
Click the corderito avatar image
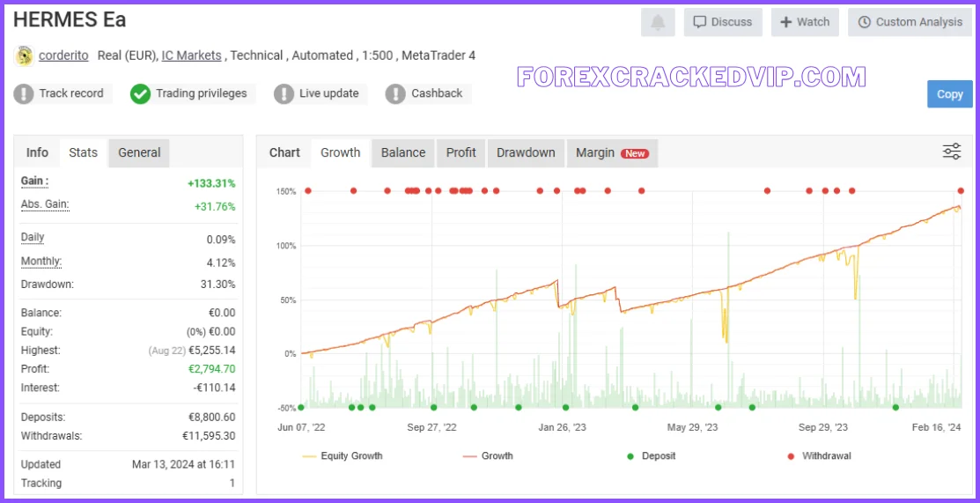click(24, 55)
